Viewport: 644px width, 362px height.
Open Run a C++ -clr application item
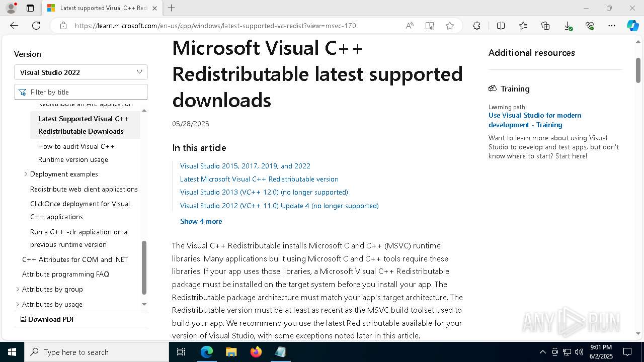78,238
